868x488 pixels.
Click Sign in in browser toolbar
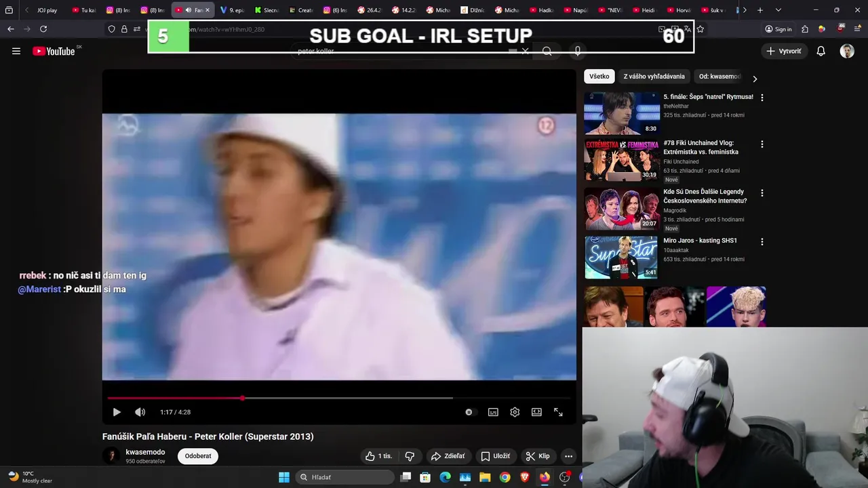coord(778,29)
